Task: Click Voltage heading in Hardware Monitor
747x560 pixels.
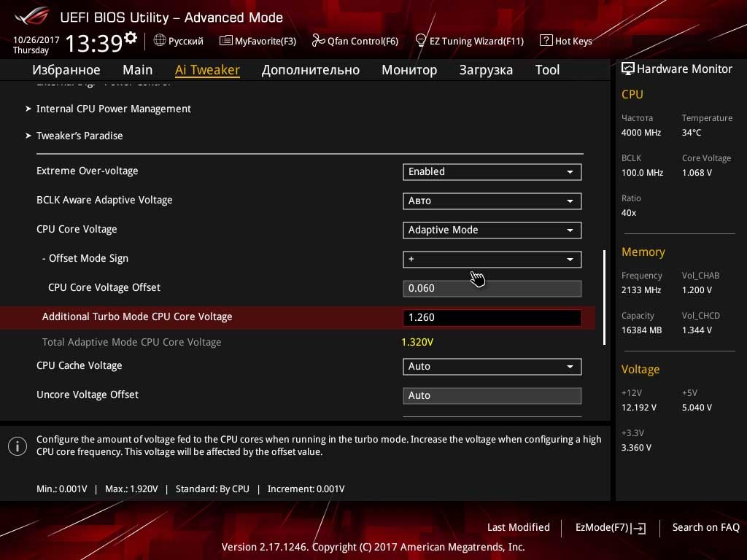Action: [x=640, y=370]
